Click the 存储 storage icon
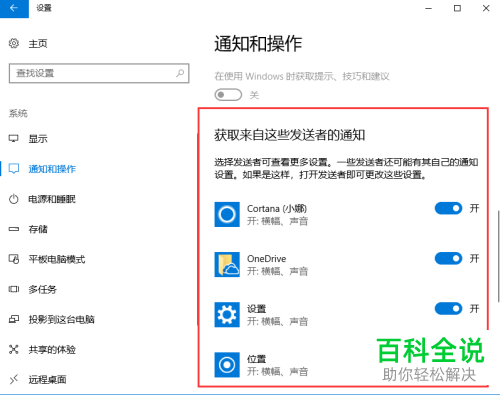 click(x=14, y=229)
